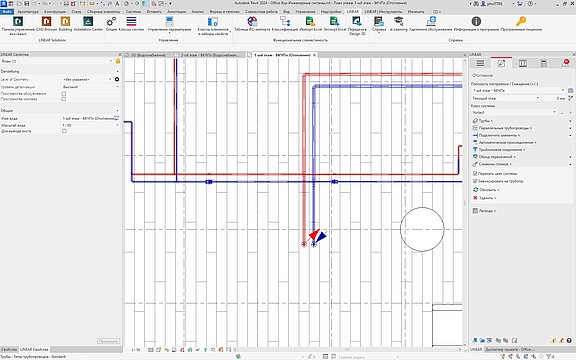The image size is (576, 360).
Task: Toggle the system color adoption checkbox
Action: (475, 173)
